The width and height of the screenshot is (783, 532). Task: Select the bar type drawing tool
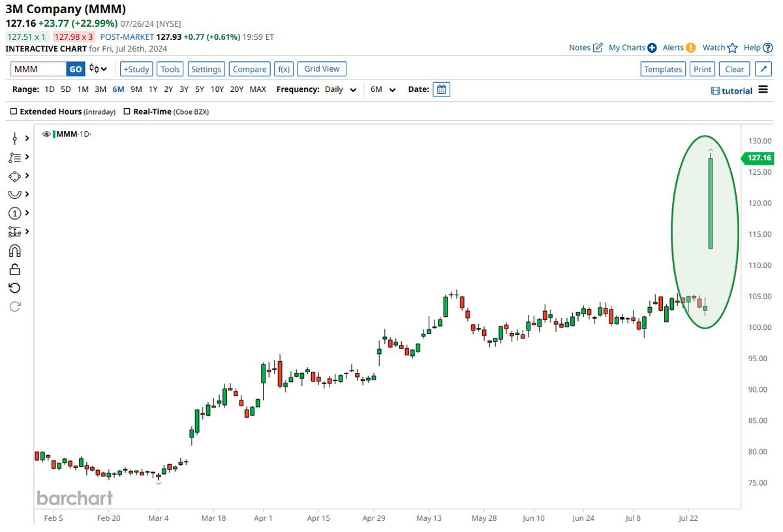click(x=15, y=138)
